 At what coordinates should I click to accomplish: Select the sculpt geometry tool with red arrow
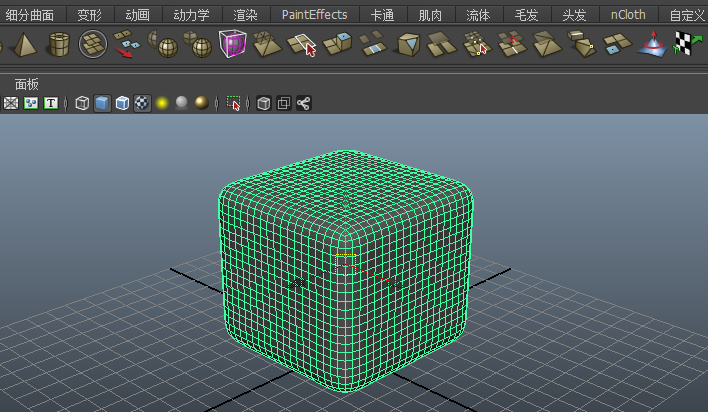[303, 44]
